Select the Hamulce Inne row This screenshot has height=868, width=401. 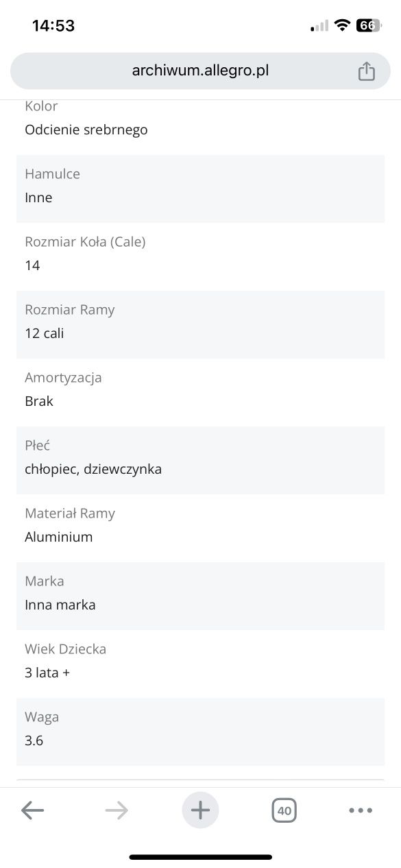[200, 189]
